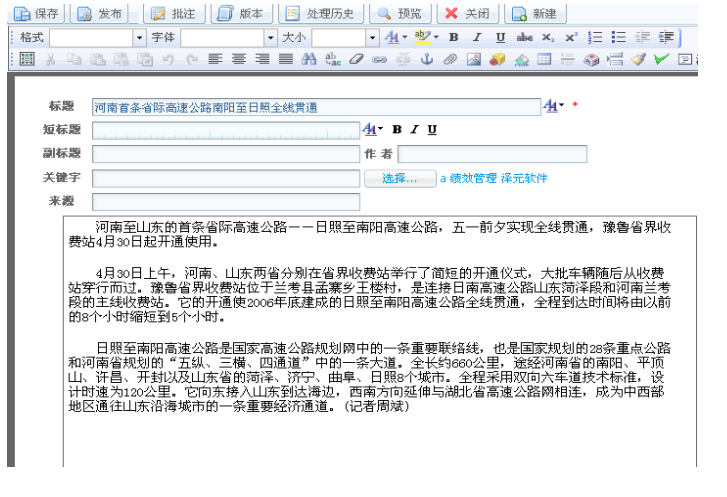The height and width of the screenshot is (497, 727).
Task: Open highlight color dropdown arrow
Action: (x=436, y=38)
